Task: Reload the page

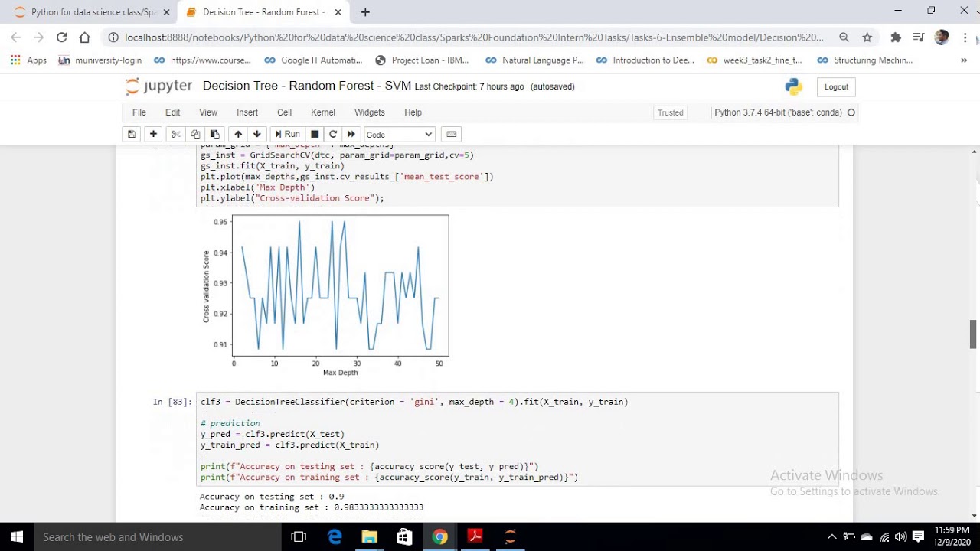Action: tap(61, 37)
